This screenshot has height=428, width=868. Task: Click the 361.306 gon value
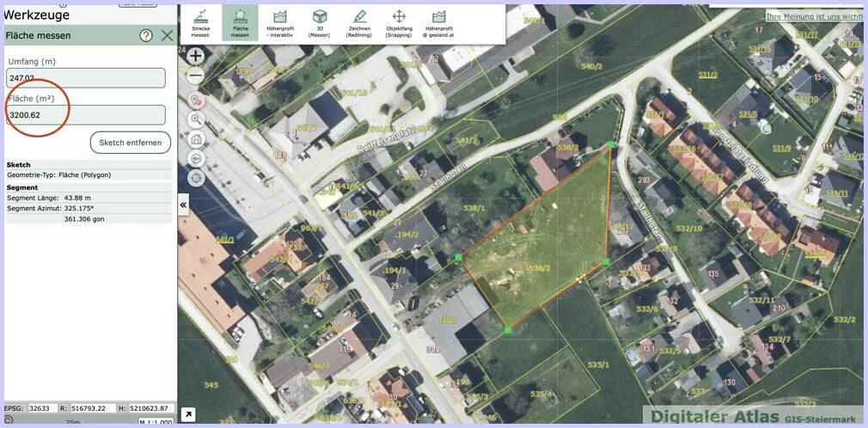(85, 218)
